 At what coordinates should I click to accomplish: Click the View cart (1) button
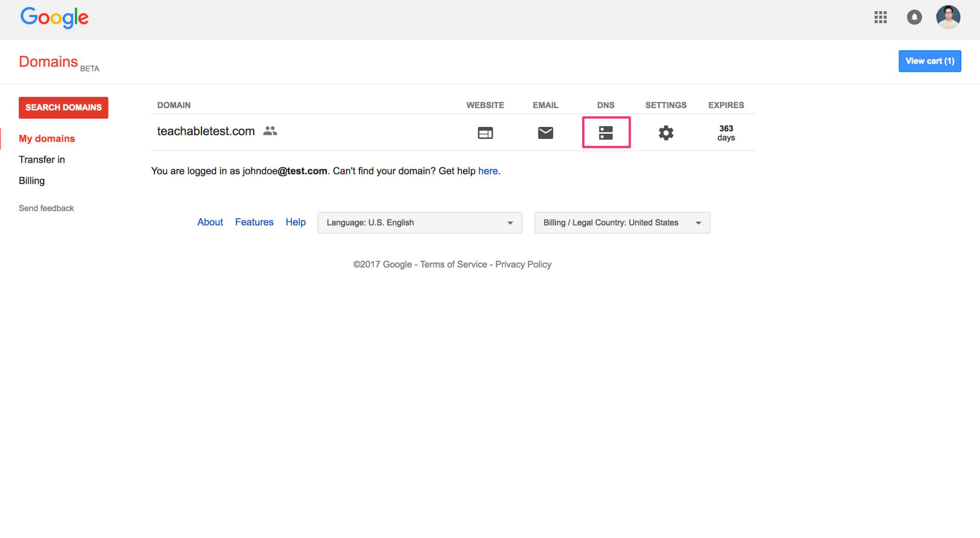tap(930, 60)
